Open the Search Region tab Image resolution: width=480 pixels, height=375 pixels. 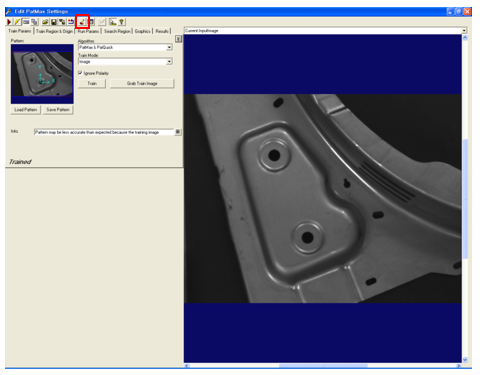[117, 31]
